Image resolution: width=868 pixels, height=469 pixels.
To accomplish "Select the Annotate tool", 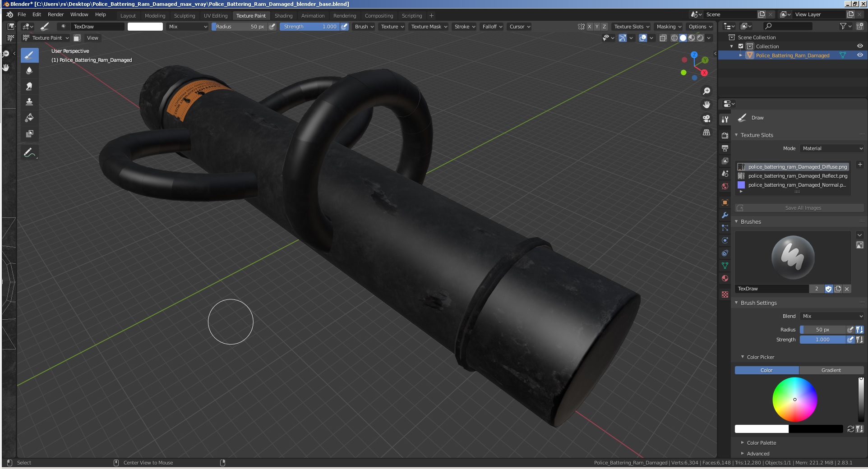I will [29, 152].
